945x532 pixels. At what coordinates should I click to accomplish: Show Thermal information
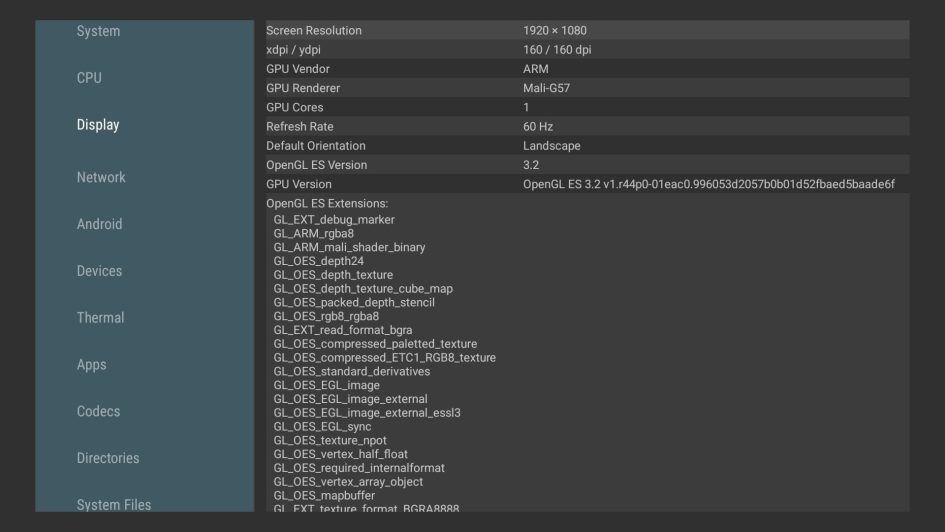(x=101, y=318)
